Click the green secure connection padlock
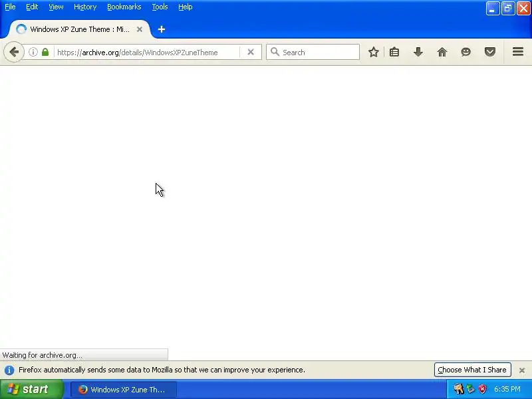This screenshot has width=532, height=399. click(45, 52)
